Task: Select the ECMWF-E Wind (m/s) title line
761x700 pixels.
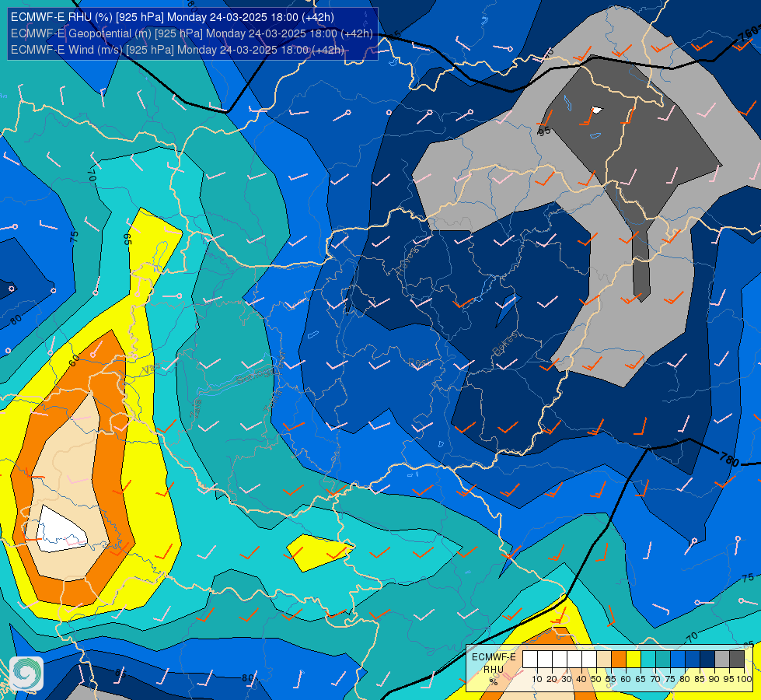Action: pos(178,50)
